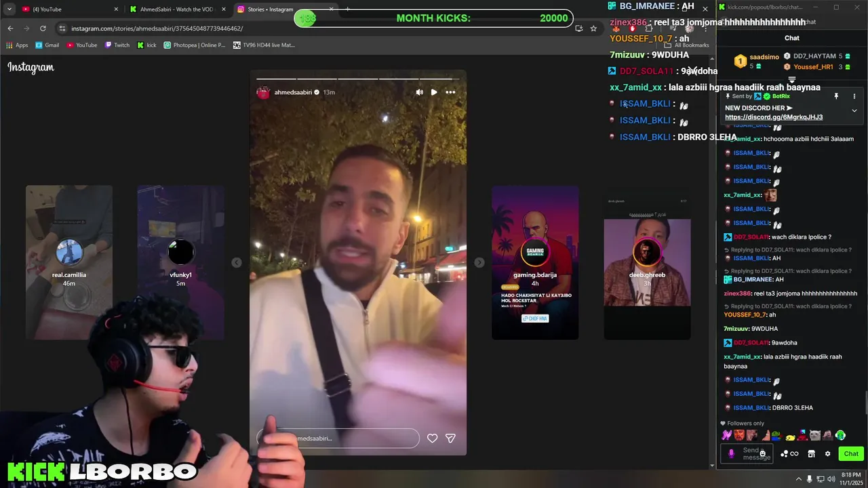Close the (4) YouTube tab
The height and width of the screenshot is (488, 868).
point(116,9)
